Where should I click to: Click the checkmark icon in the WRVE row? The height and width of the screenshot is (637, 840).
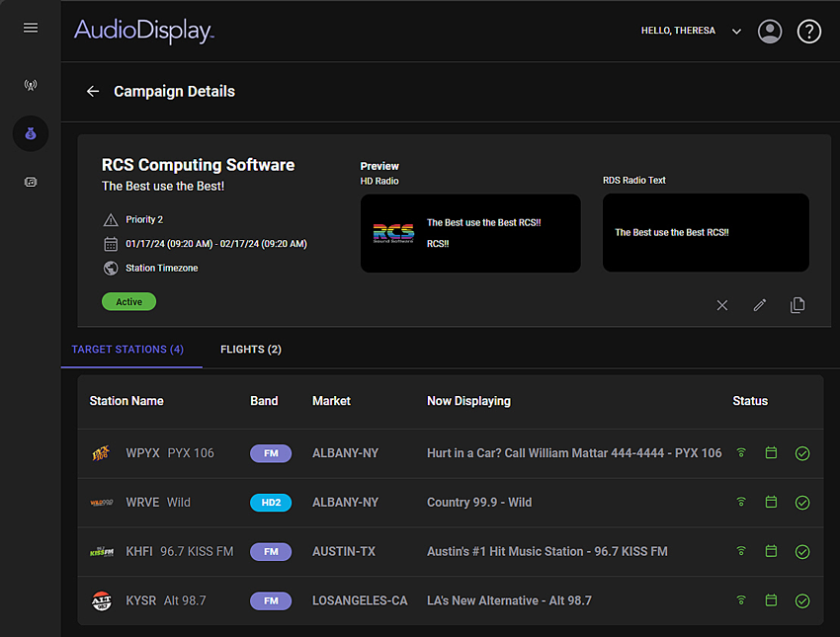pyautogui.click(x=802, y=503)
